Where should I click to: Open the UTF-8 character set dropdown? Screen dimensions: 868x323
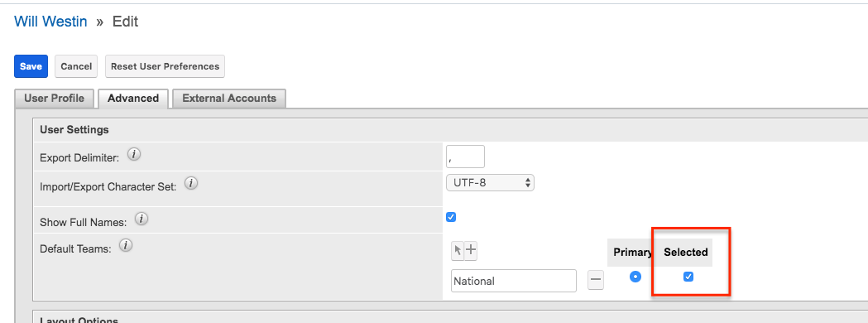[490, 182]
